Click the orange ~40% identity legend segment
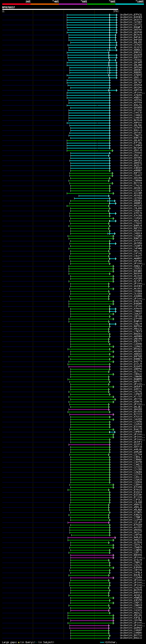Image resolution: width=146 pixels, height=644 pixels. point(45,4)
